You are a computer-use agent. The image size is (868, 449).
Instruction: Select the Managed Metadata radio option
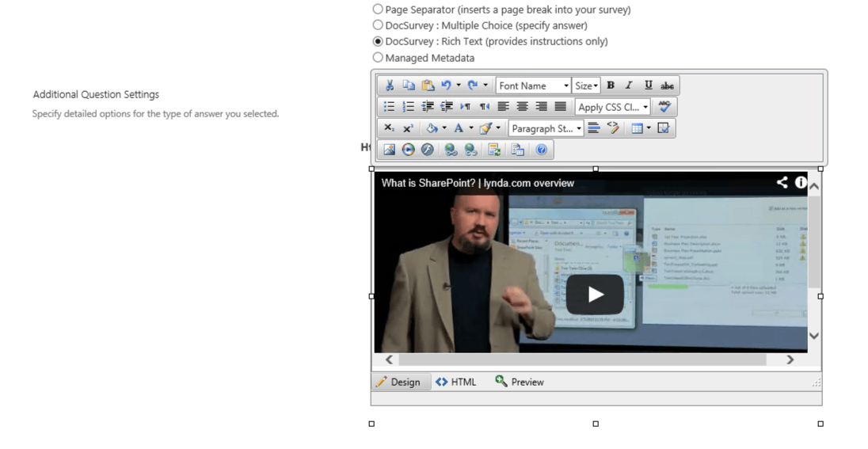[x=378, y=57]
